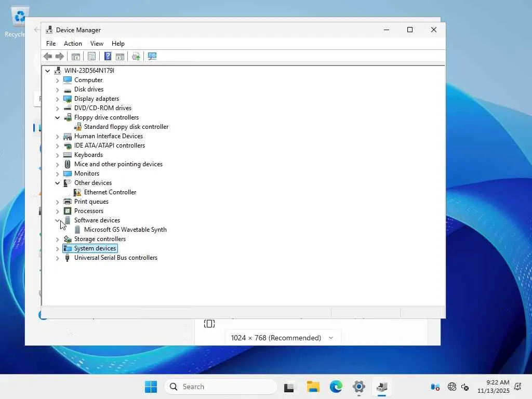Click the Back arrow toolbar icon

point(48,56)
